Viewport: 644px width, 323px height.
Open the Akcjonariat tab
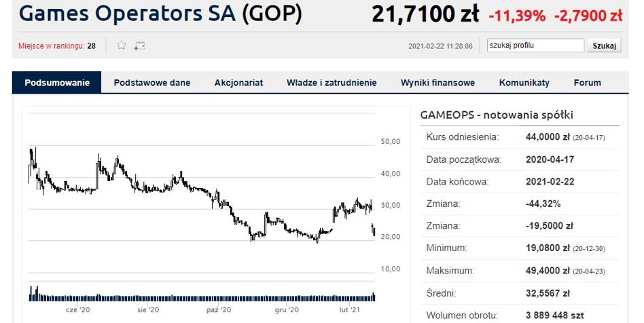238,83
